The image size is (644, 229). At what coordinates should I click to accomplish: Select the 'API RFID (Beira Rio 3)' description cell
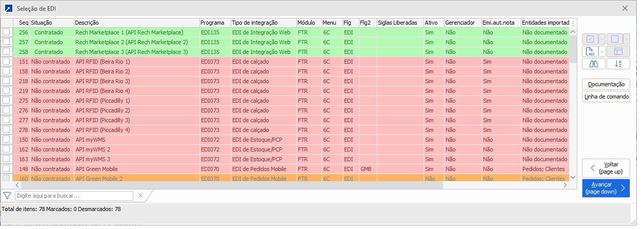(x=137, y=81)
